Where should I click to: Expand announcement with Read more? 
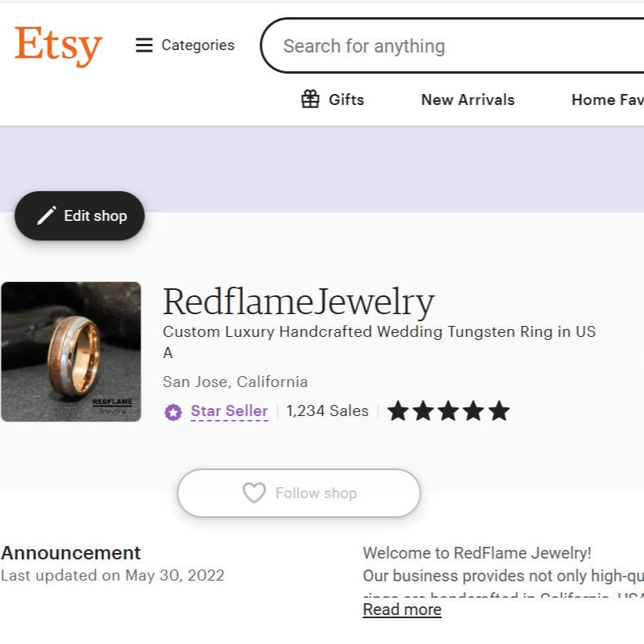tap(402, 610)
